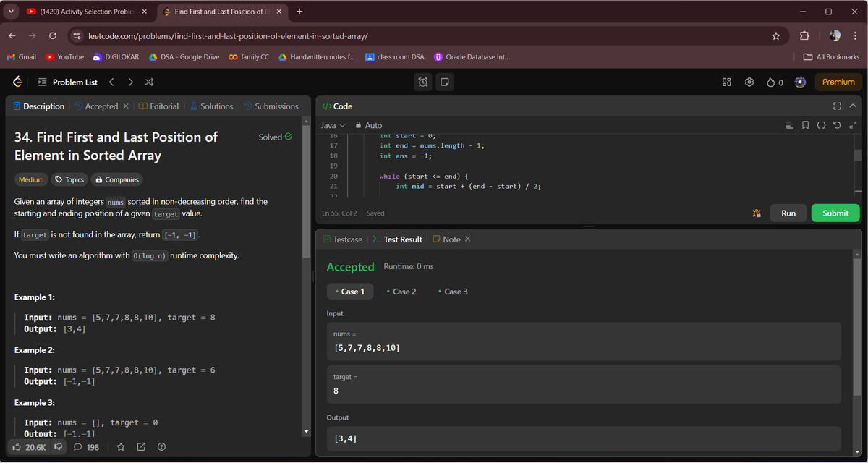
Task: Format code with the align-lines icon
Action: (790, 125)
